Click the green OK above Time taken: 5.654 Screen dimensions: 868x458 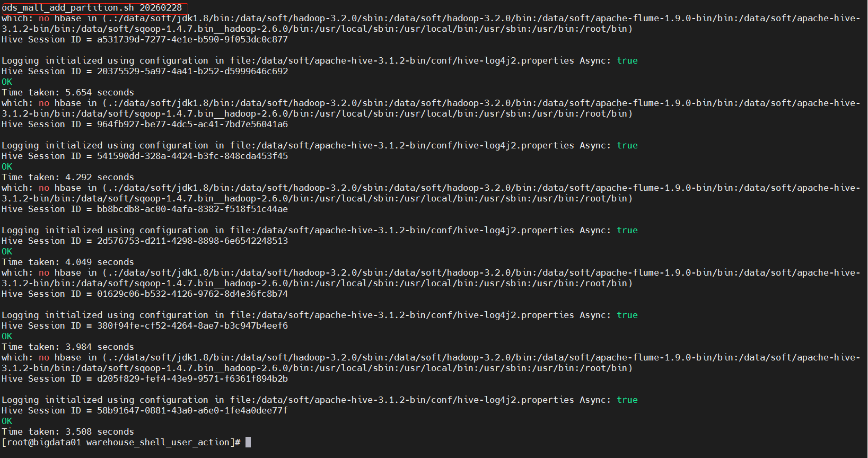(7, 82)
